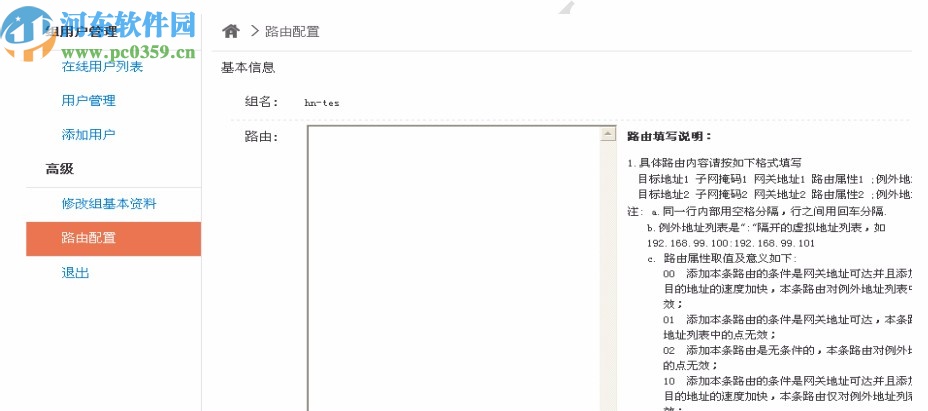Click the example address 192.168.99.100:192.168.99.101
Image resolution: width=928 pixels, height=411 pixels.
[x=730, y=243]
